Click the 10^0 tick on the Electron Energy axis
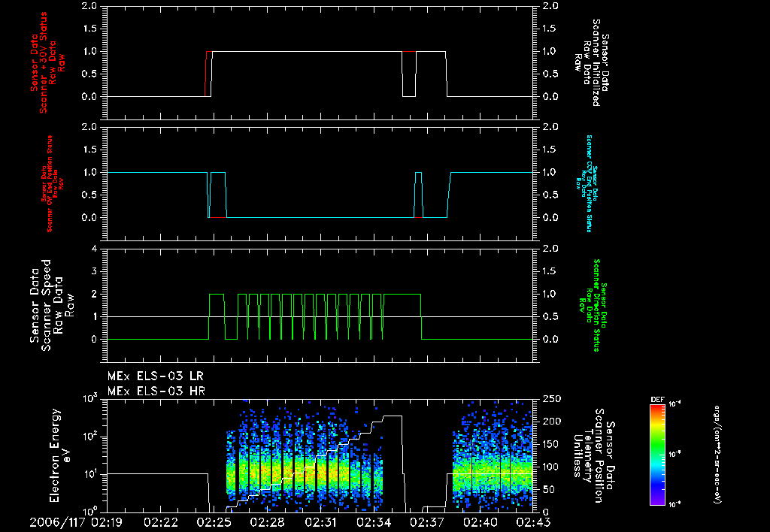Viewport: 770px width, 532px height. tap(90, 512)
